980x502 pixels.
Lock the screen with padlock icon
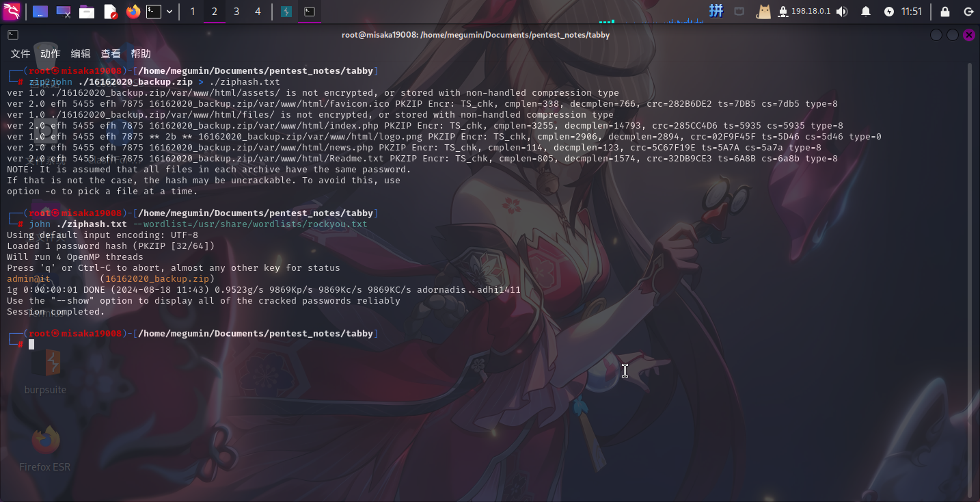pyautogui.click(x=945, y=12)
